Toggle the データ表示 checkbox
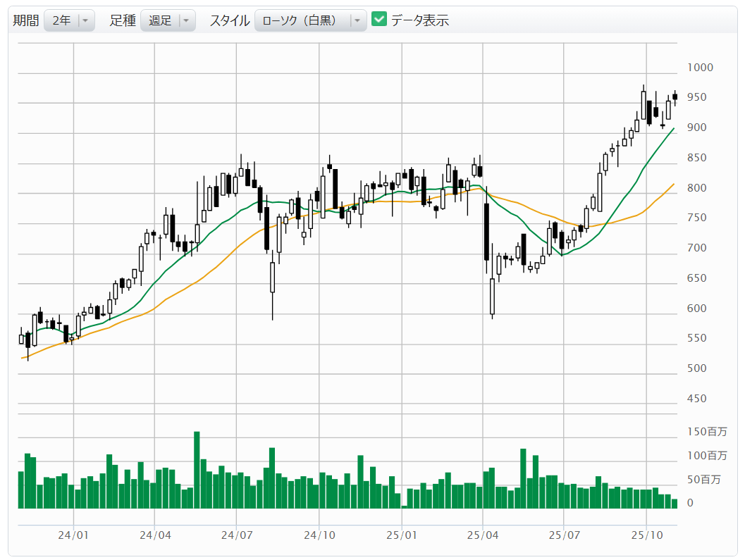 pos(379,20)
